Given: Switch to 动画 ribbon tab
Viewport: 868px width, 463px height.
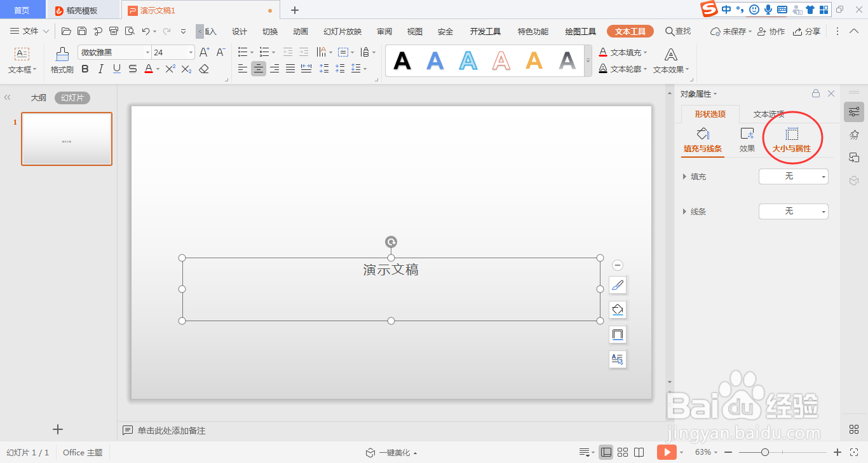Looking at the screenshot, I should click(301, 32).
